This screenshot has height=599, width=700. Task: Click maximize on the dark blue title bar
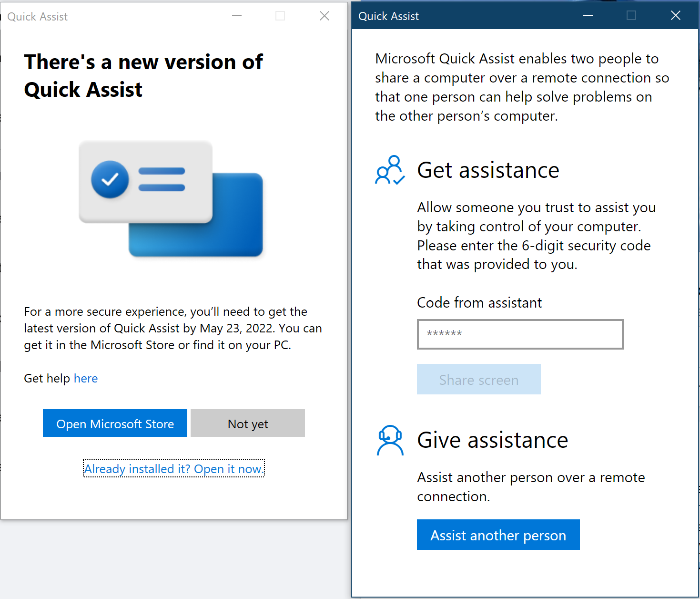point(631,16)
